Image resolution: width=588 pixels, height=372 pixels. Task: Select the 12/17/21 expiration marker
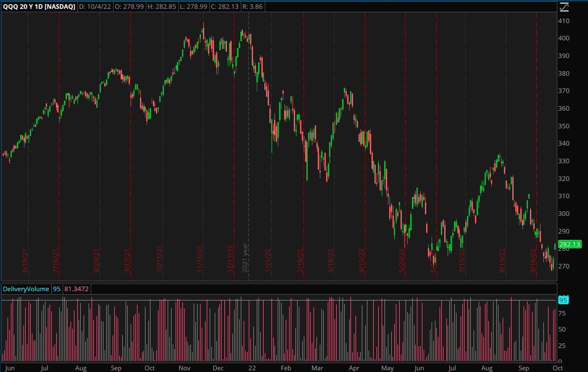point(230,259)
